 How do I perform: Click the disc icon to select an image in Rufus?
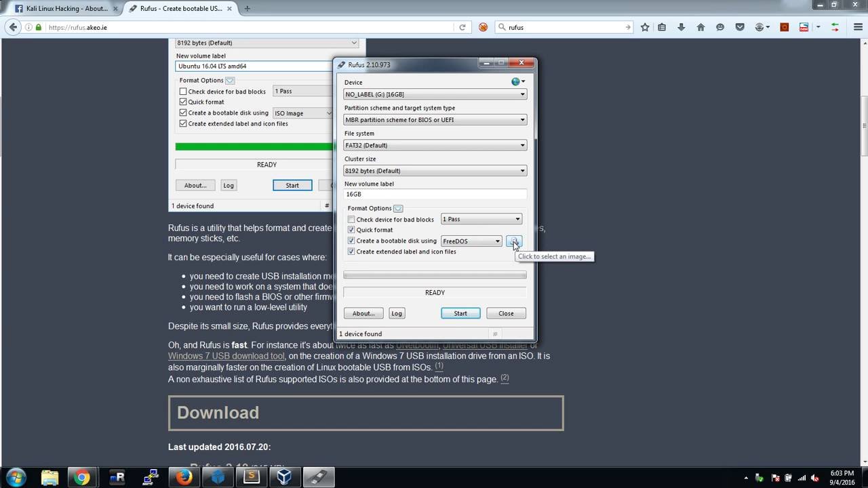(x=514, y=241)
